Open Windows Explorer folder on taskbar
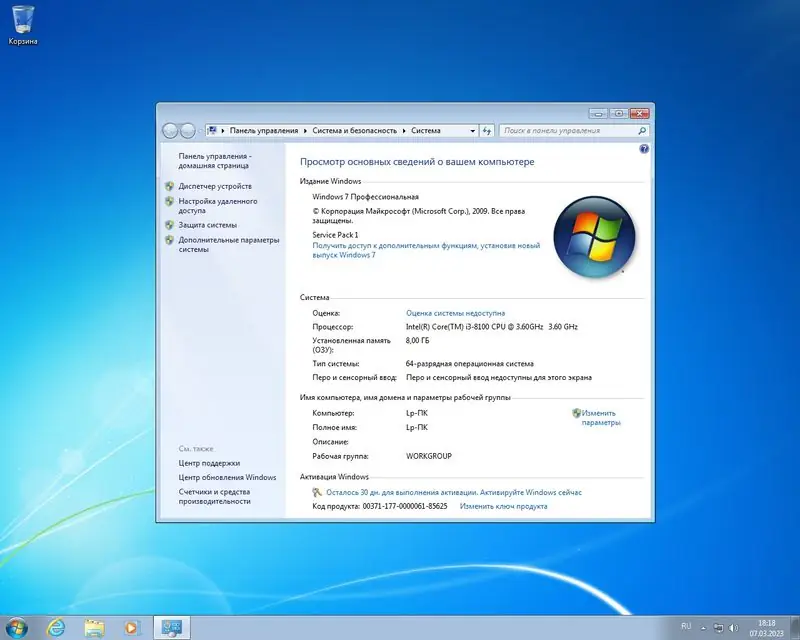 (94, 628)
